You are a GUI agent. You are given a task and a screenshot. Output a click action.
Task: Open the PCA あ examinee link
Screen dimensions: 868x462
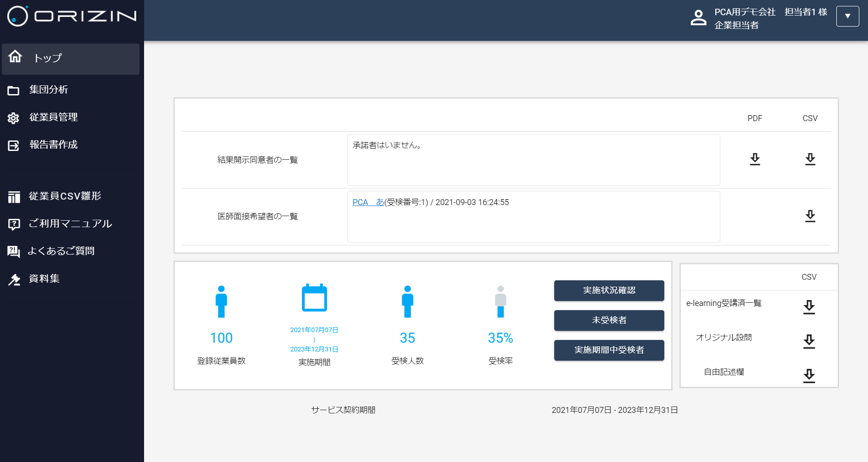click(368, 202)
